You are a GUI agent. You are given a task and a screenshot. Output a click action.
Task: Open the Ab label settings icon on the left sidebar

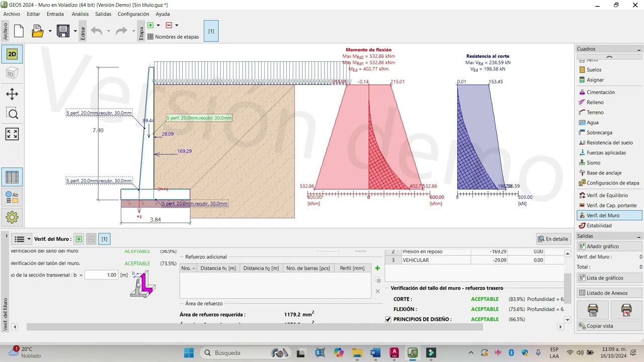pyautogui.click(x=12, y=198)
